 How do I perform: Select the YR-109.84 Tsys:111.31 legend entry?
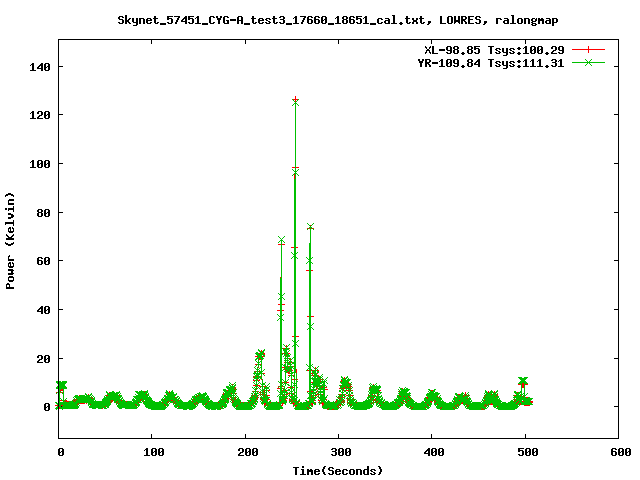point(491,63)
